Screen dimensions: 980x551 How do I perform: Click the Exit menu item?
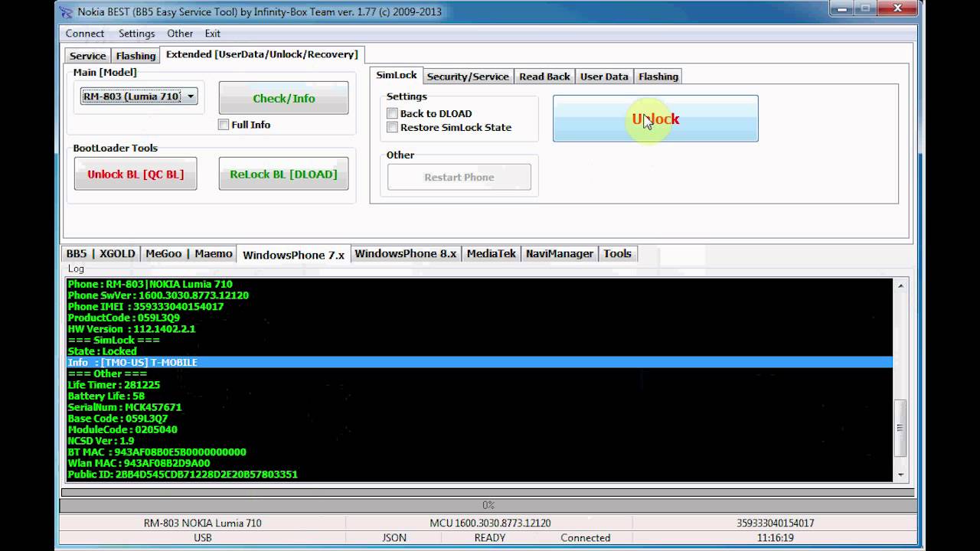pyautogui.click(x=212, y=34)
